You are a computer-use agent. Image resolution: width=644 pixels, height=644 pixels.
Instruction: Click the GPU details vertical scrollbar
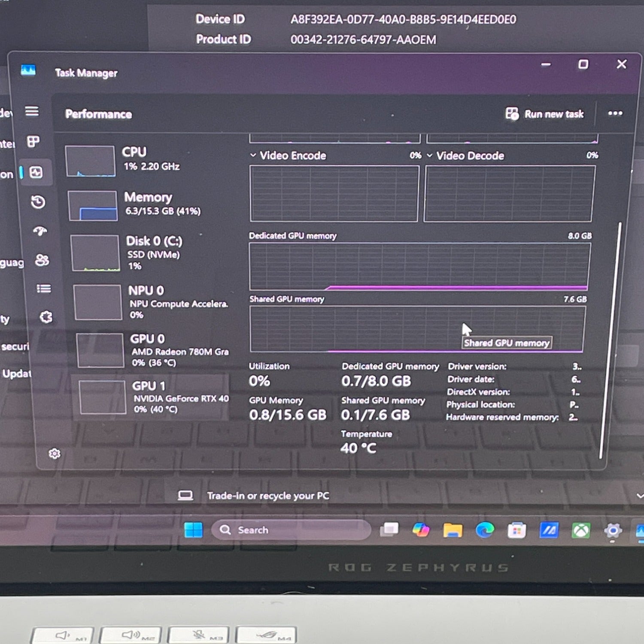pos(610,340)
